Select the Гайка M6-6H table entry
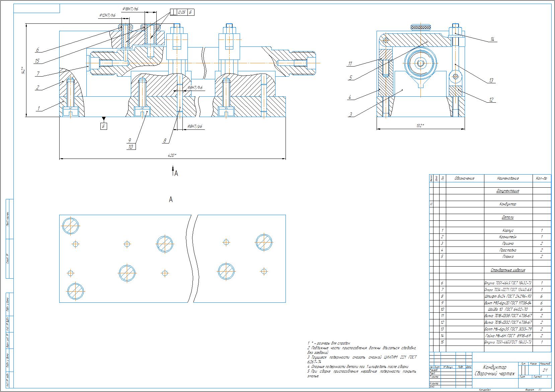555x392 pixels. point(508,336)
